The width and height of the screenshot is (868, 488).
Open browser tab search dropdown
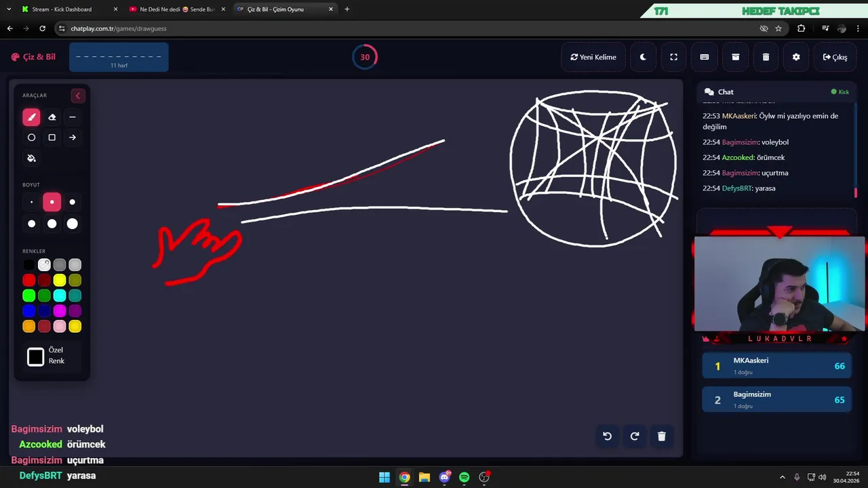click(x=9, y=9)
